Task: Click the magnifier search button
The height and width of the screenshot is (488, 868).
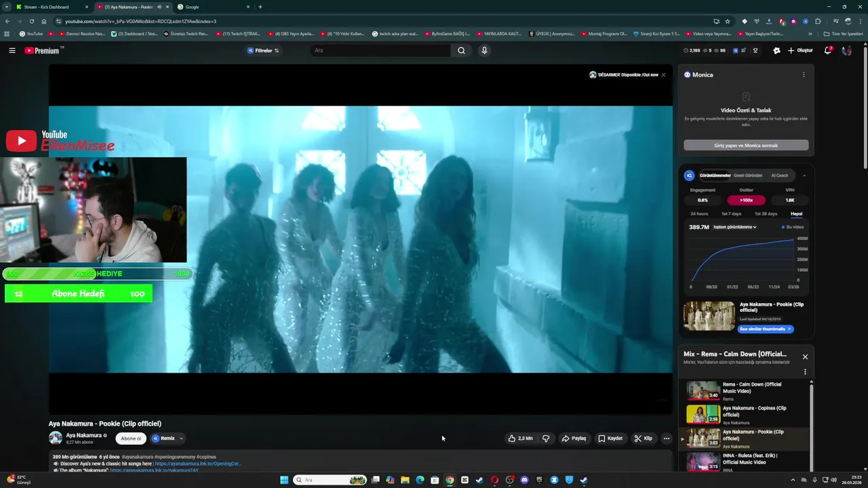Action: coord(461,50)
